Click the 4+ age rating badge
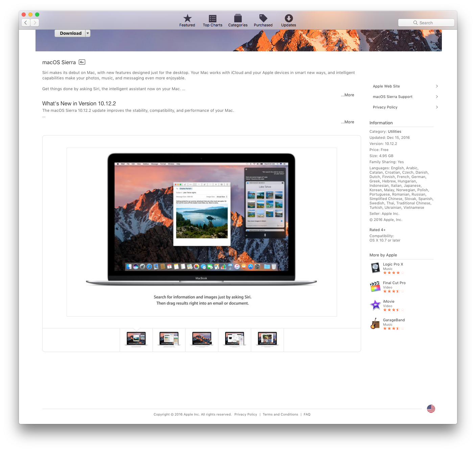 coord(82,62)
